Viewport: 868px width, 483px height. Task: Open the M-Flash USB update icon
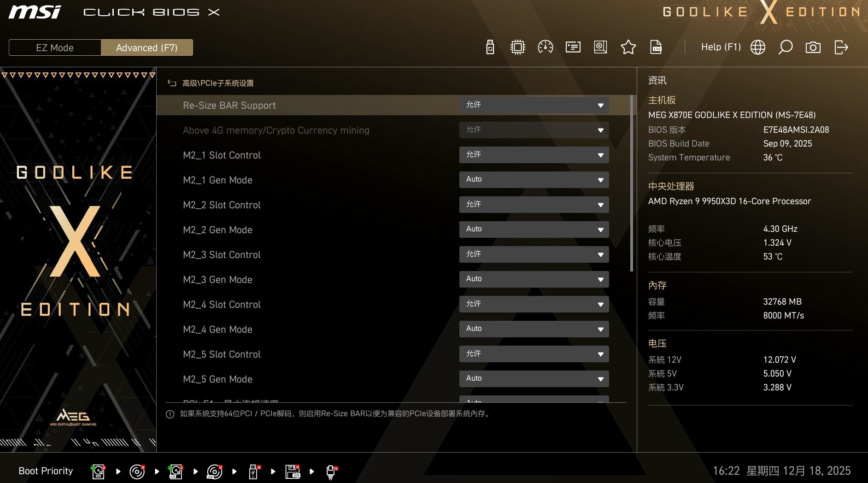pyautogui.click(x=490, y=47)
